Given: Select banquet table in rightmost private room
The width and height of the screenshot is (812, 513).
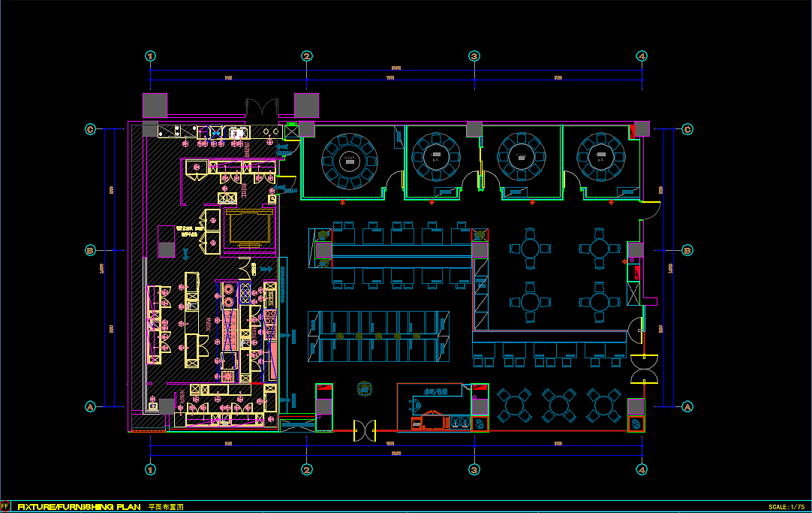Looking at the screenshot, I should [600, 156].
